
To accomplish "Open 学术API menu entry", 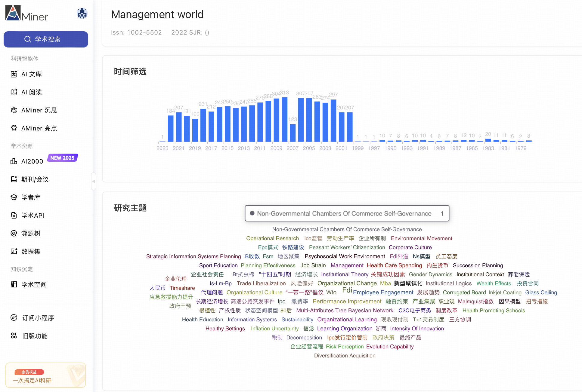I will (x=33, y=216).
